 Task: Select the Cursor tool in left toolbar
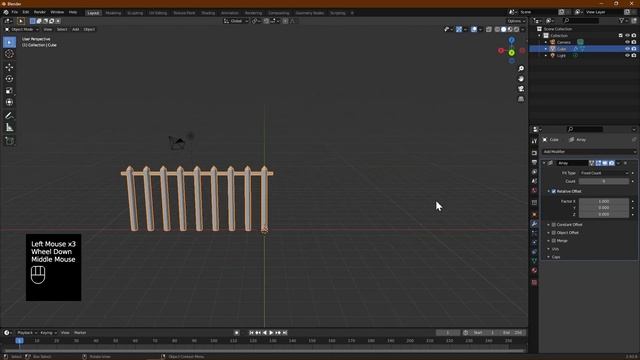pyautogui.click(x=9, y=54)
